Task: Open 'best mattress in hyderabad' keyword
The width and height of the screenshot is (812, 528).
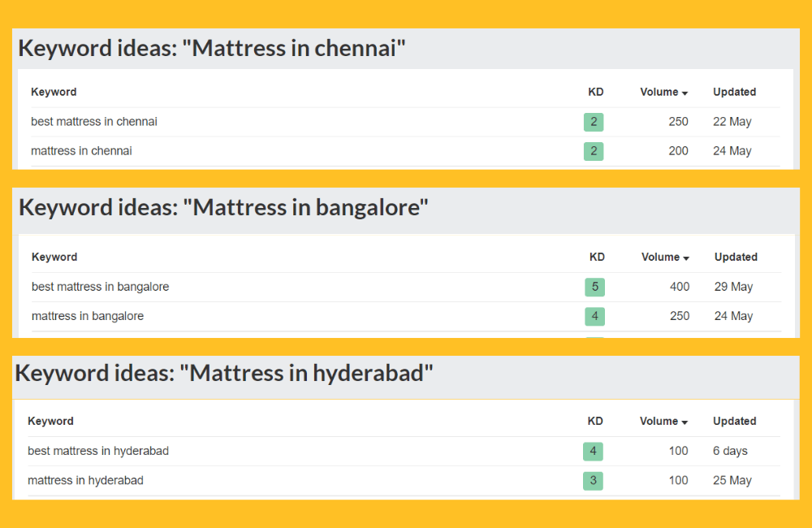Action: [98, 451]
